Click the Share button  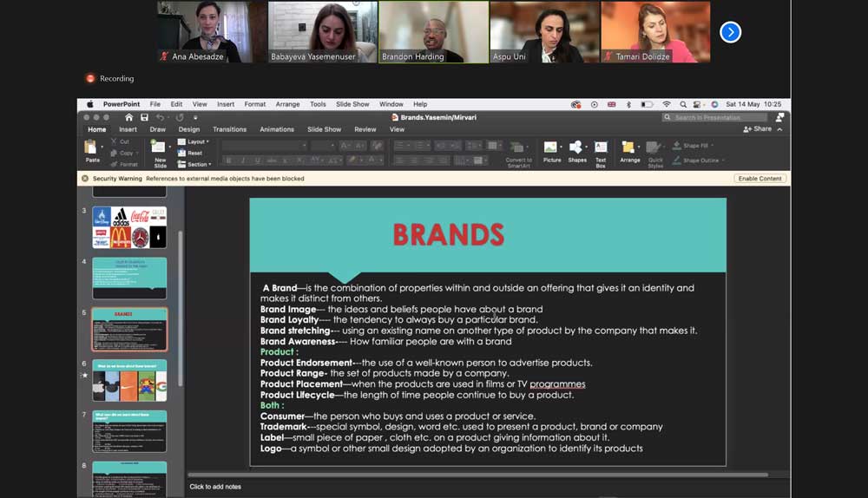tap(758, 129)
